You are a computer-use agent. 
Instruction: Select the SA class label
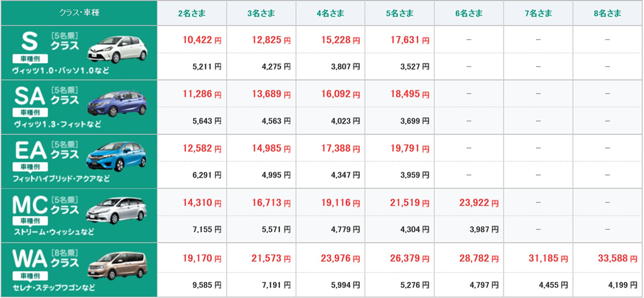(30, 97)
